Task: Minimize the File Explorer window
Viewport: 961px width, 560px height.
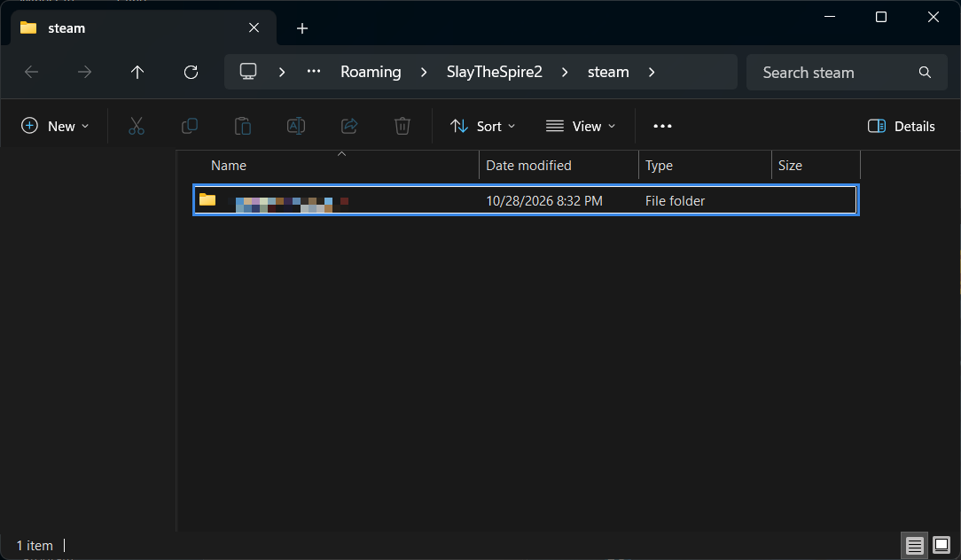Action: coord(830,17)
